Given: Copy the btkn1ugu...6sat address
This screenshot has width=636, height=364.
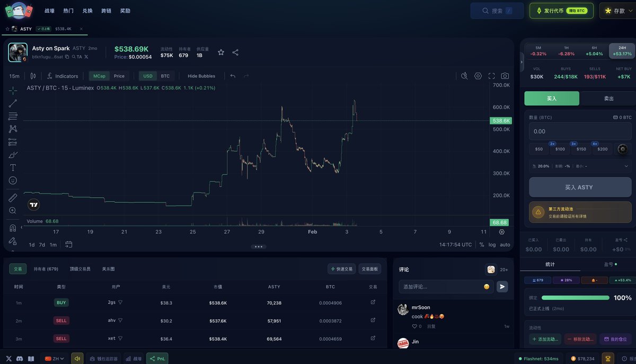Looking at the screenshot, I should (x=67, y=56).
